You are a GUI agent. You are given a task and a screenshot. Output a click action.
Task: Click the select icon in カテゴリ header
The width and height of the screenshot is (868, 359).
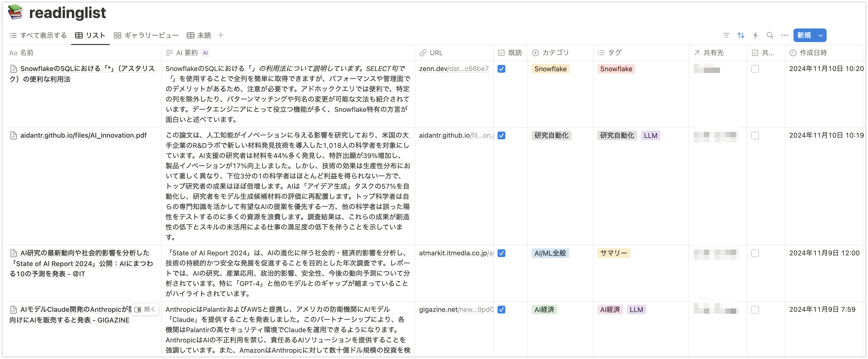tap(536, 53)
